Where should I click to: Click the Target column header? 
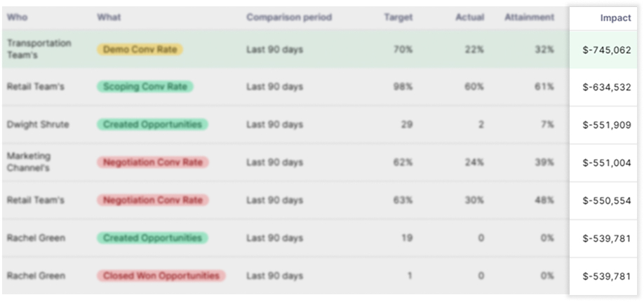click(x=398, y=17)
